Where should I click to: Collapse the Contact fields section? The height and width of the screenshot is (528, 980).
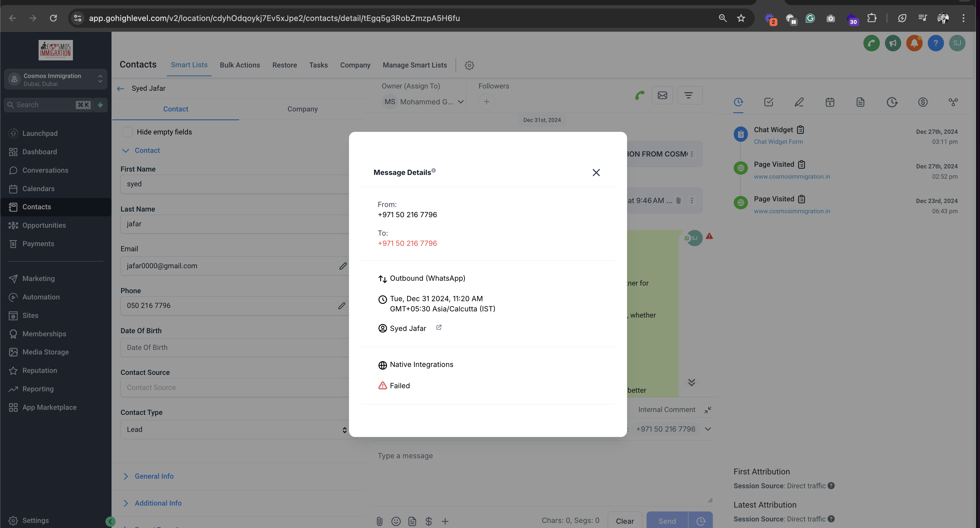pyautogui.click(x=125, y=151)
